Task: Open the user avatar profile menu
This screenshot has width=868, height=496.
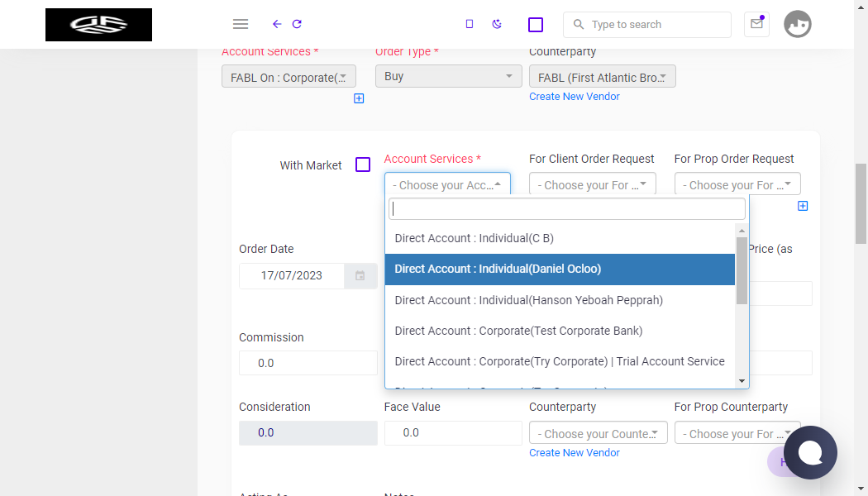Action: click(x=797, y=24)
